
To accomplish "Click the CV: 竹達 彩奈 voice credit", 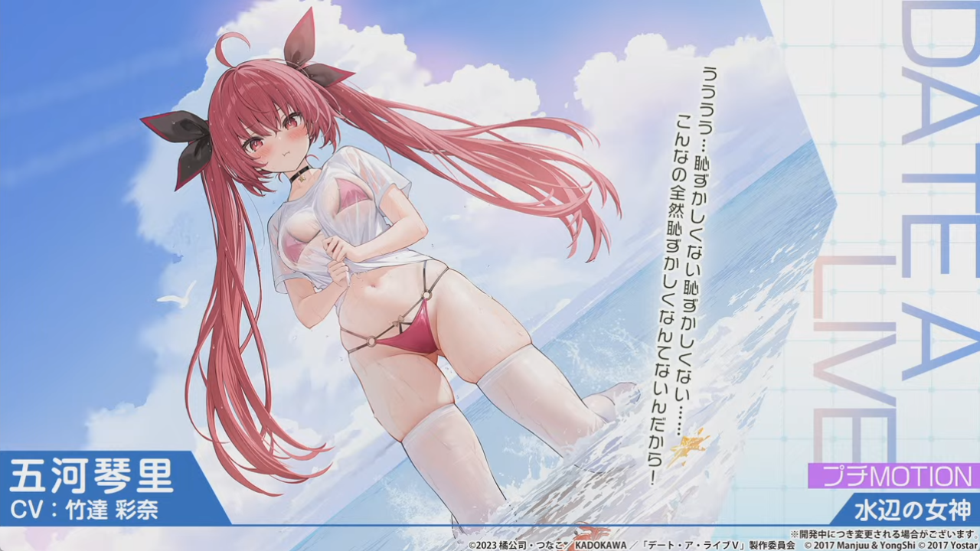I will [84, 510].
